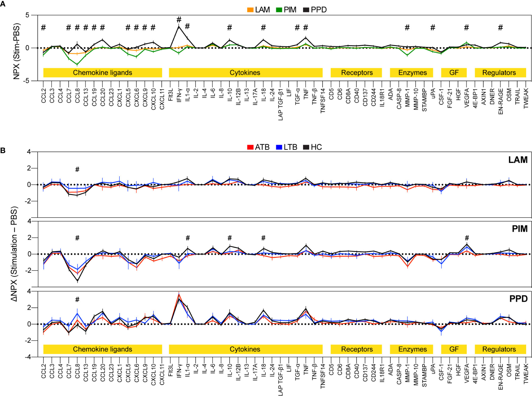Click the y-axis tick -5 in panel A
532x396 pixels.
tap(26, 81)
